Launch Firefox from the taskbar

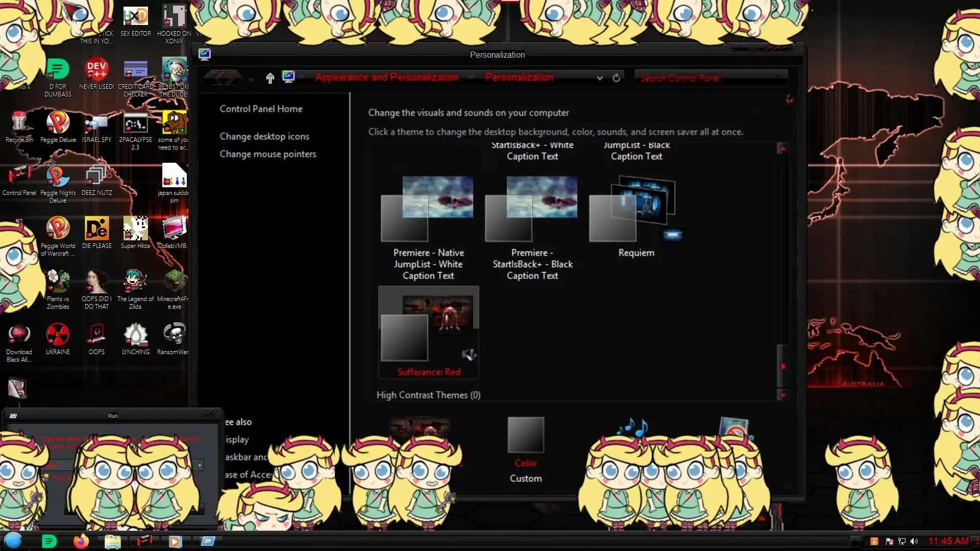(81, 541)
